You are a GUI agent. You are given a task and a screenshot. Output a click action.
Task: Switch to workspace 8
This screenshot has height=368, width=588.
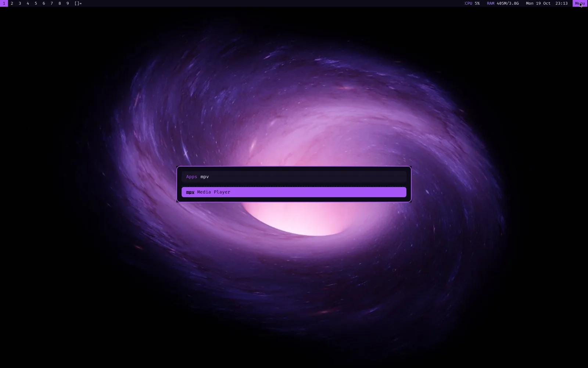[x=60, y=3]
